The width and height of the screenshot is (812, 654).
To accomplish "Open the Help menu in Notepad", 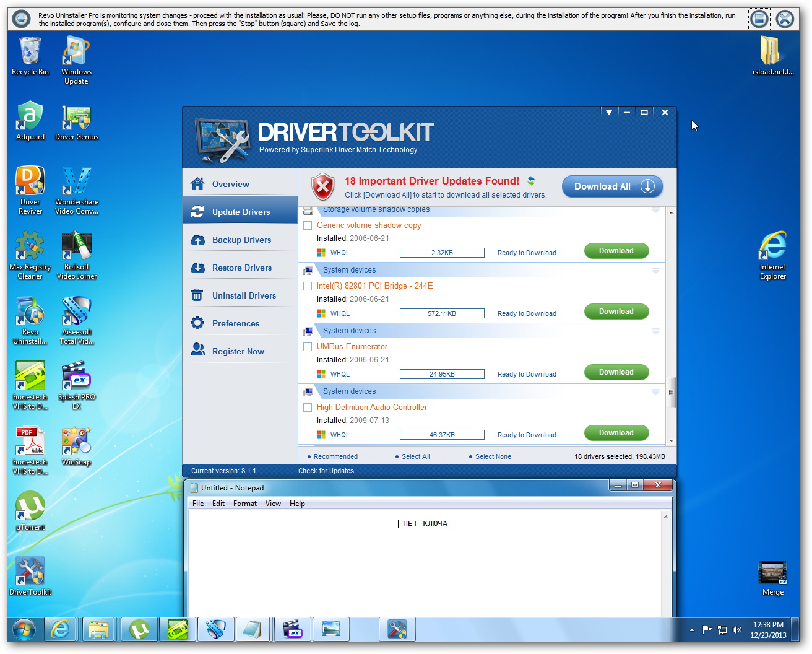I will click(x=297, y=504).
